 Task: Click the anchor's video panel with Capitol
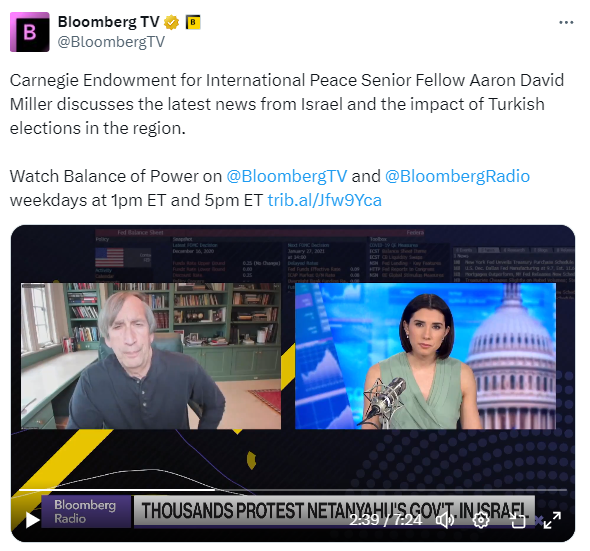(x=425, y=356)
